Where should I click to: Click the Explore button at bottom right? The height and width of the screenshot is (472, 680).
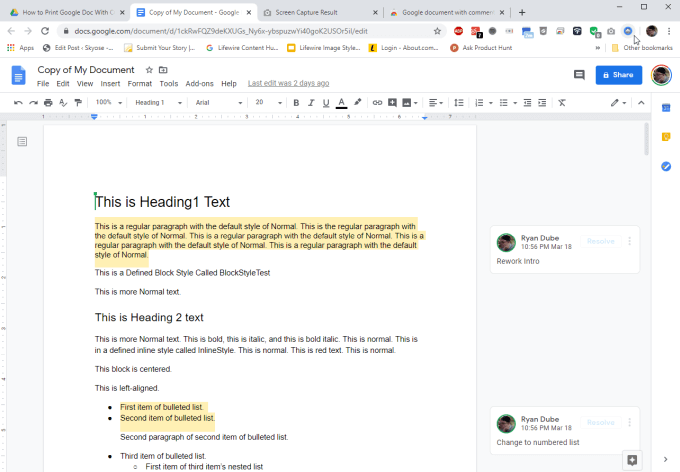[632, 460]
